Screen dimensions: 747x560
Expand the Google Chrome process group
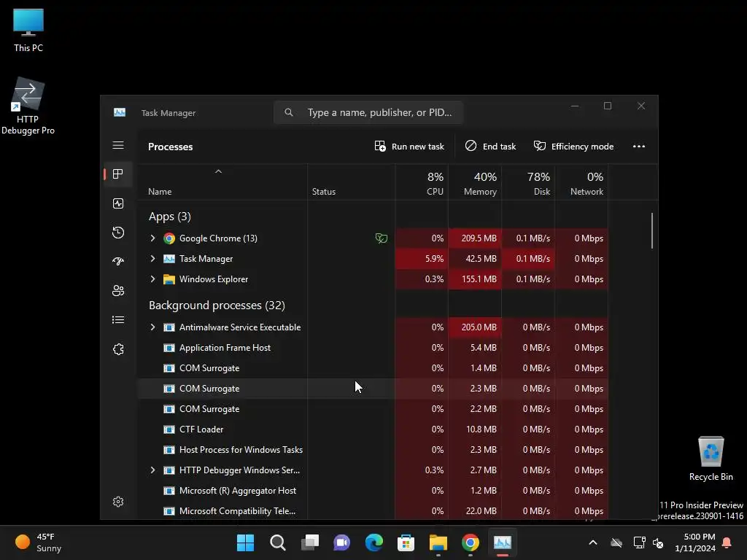click(152, 238)
